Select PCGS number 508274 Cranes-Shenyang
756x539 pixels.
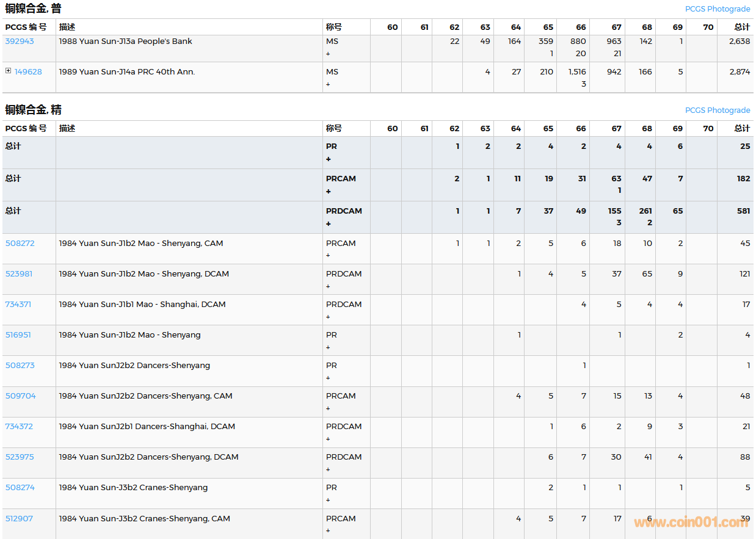pyautogui.click(x=20, y=488)
